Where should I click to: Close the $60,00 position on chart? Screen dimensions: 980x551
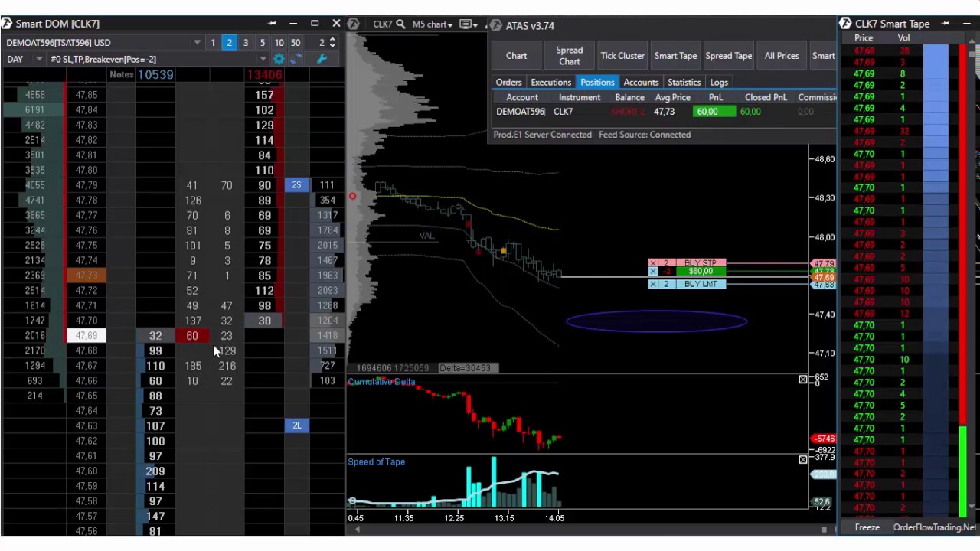click(x=653, y=271)
